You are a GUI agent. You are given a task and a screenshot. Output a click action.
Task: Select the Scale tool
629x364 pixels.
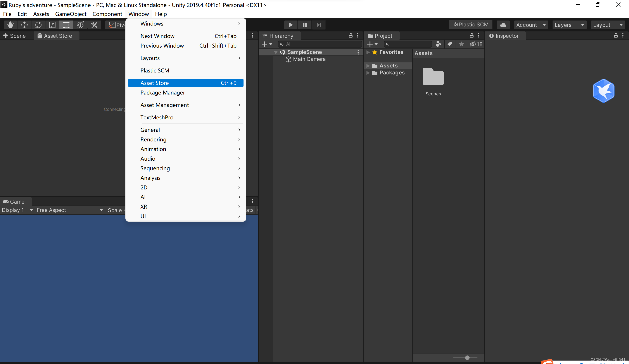[52, 25]
